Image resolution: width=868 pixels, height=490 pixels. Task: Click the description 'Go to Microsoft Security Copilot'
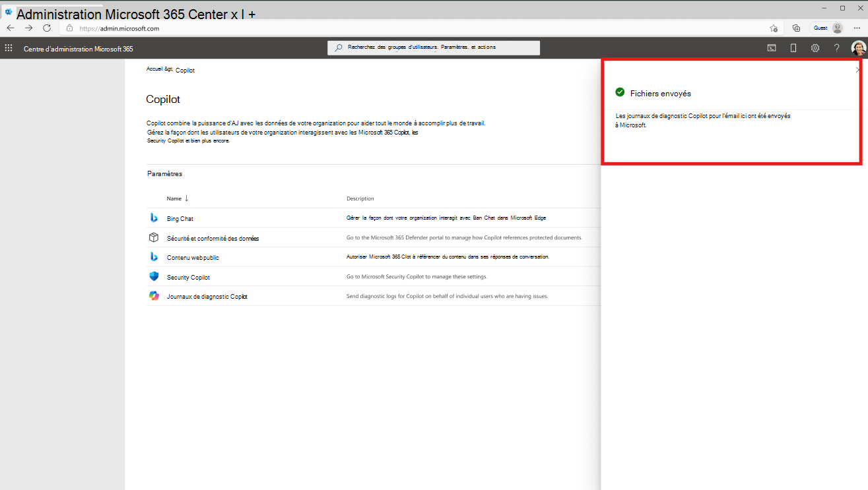(x=417, y=277)
